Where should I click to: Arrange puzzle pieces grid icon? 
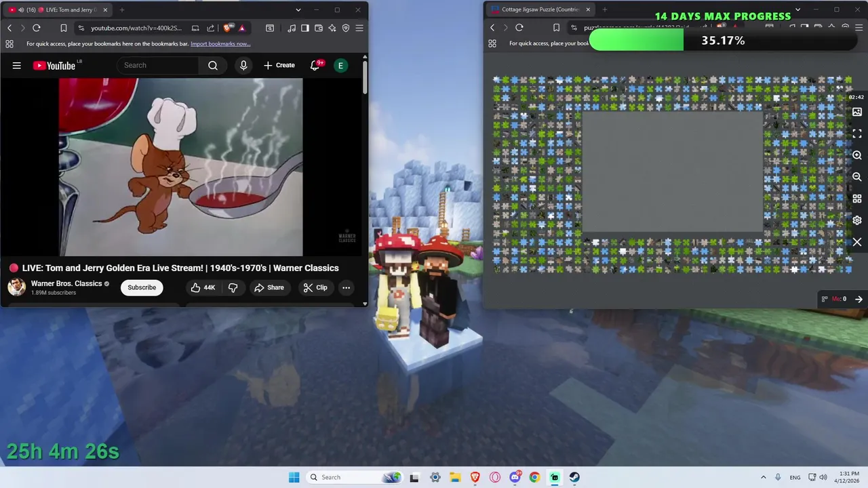point(857,199)
